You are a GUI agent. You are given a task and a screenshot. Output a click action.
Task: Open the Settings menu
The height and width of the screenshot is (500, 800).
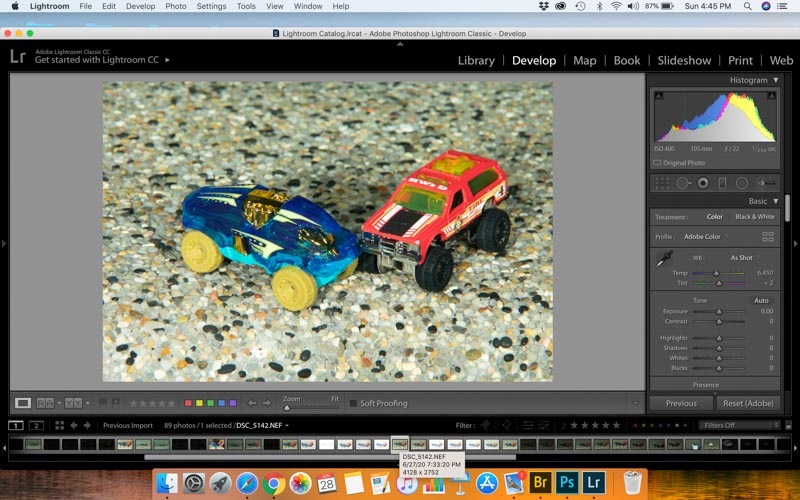point(211,6)
